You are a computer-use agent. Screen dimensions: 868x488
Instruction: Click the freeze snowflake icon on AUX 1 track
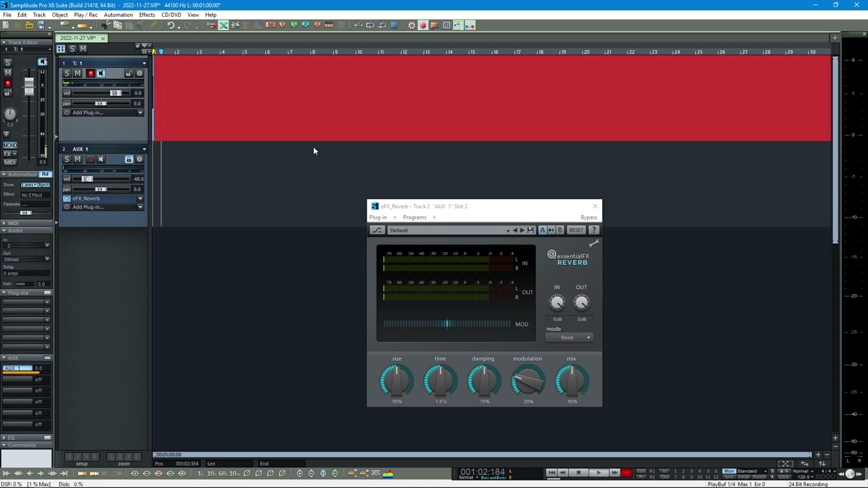tap(140, 159)
